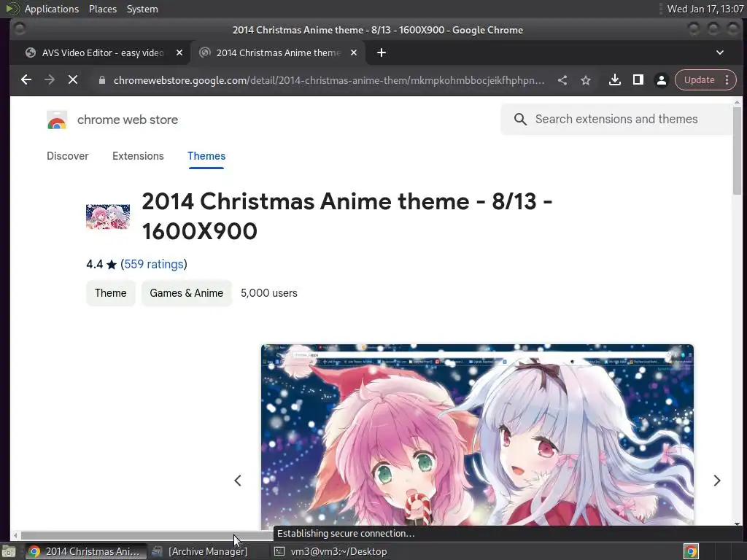Select the 2014 Christmas Anime theme tab
747x560 pixels.
coord(278,52)
